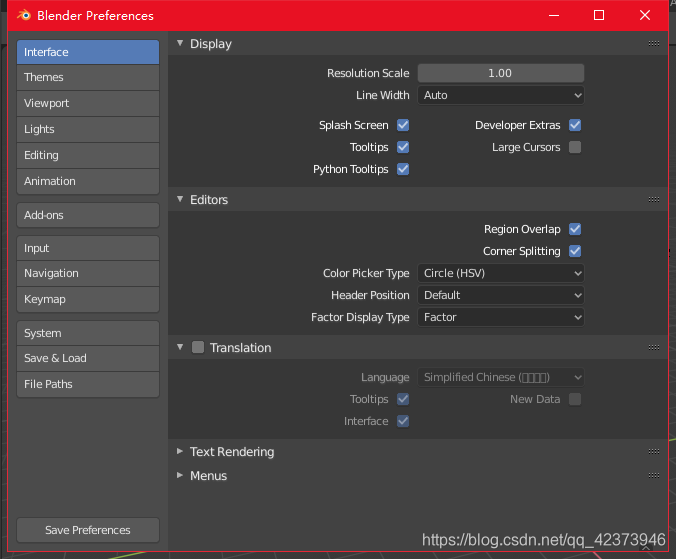
Task: Expand the Menus panel
Action: (x=180, y=475)
